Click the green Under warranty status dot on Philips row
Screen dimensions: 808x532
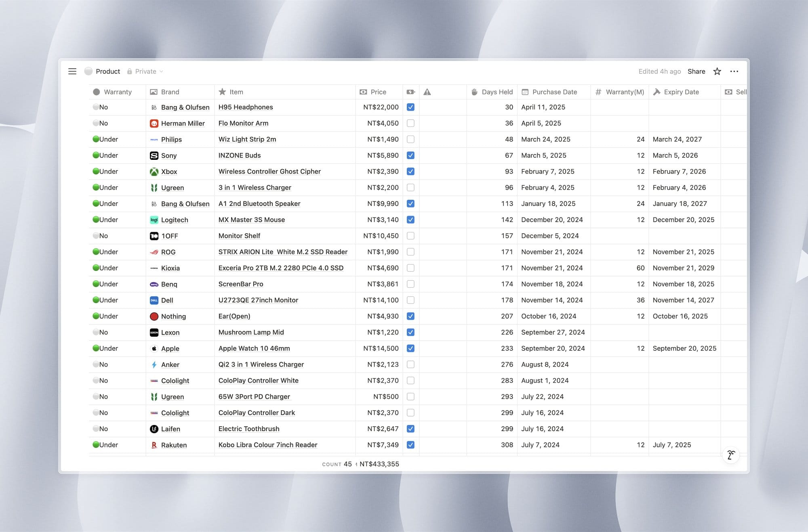(x=96, y=139)
